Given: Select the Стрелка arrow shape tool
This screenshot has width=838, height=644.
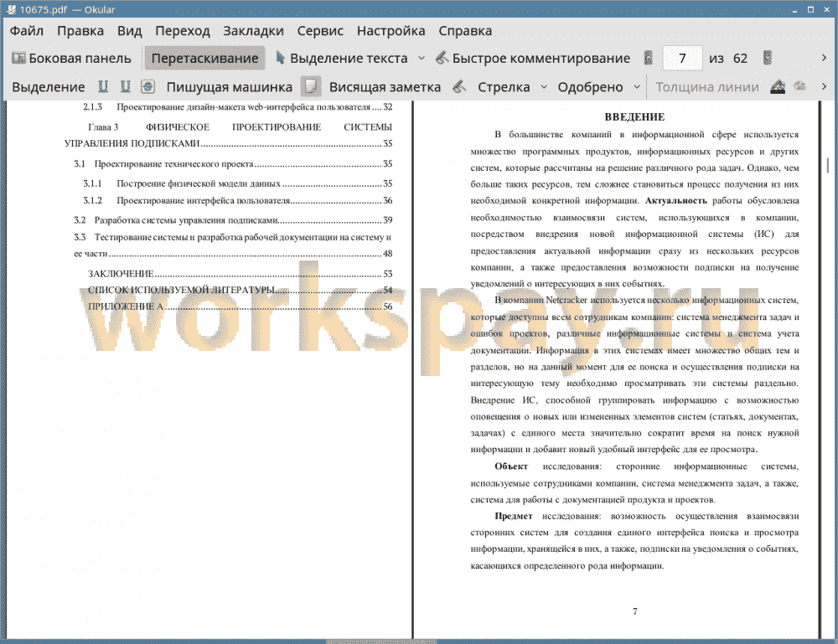Looking at the screenshot, I should point(504,87).
